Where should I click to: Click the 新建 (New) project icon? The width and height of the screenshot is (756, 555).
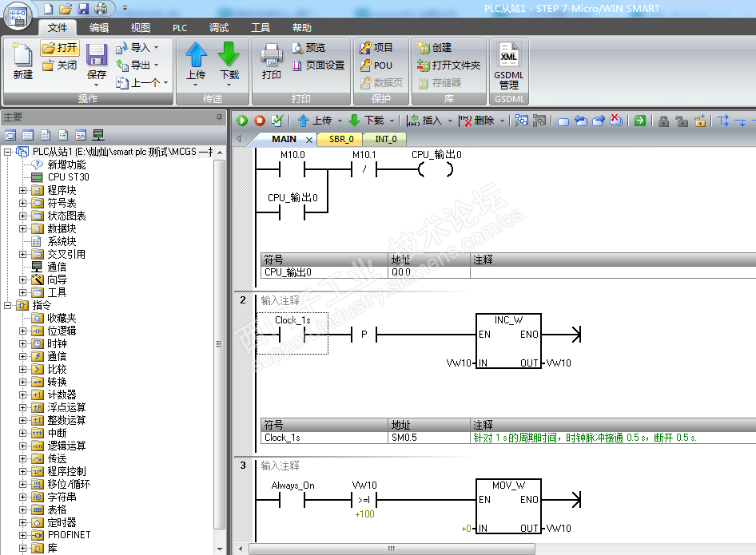pos(22,61)
